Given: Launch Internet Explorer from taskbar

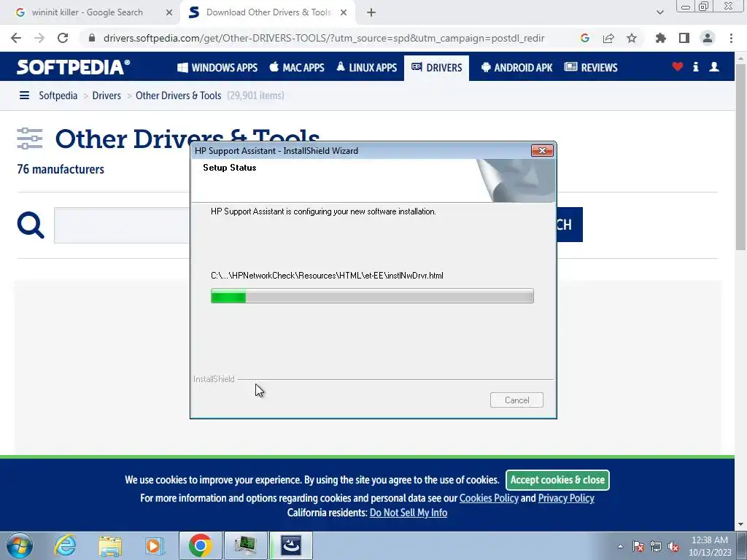Looking at the screenshot, I should [65, 545].
